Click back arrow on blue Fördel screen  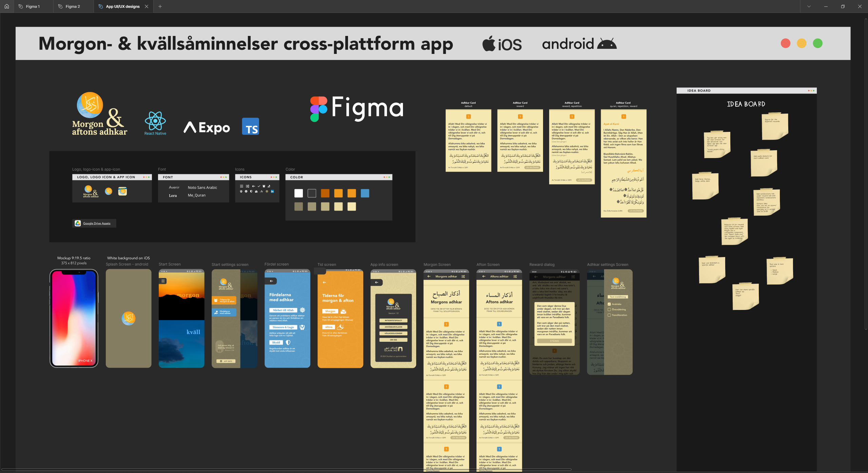pos(271,281)
